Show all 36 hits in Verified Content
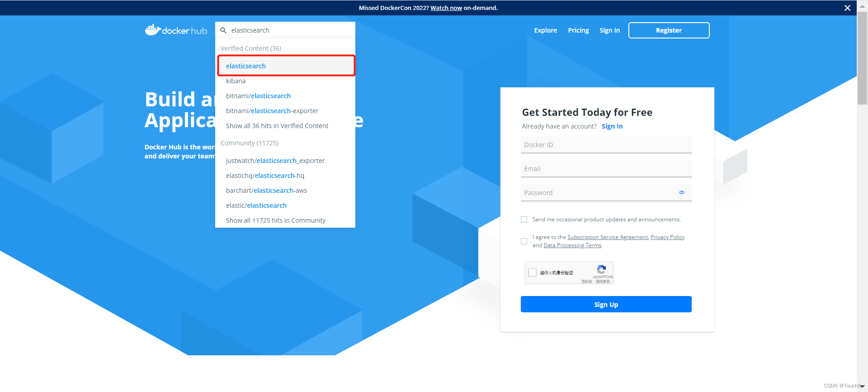 pos(285,126)
